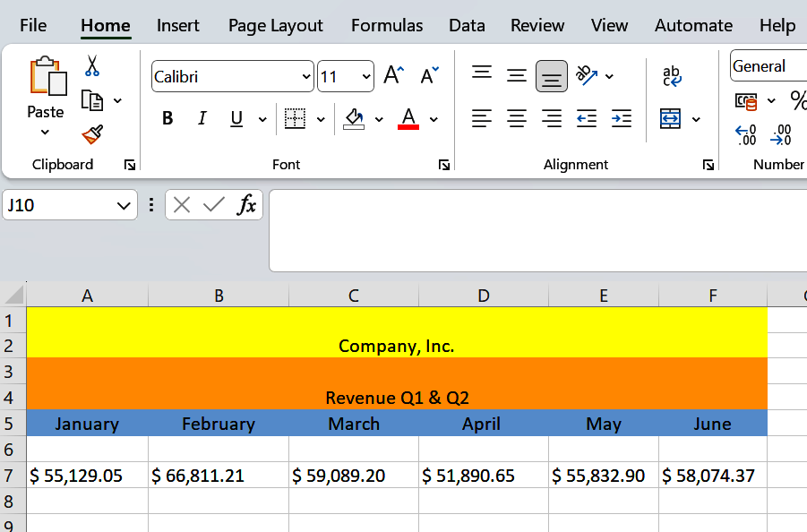Toggle the Wrap Text setting
The width and height of the screenshot is (807, 532).
(670, 75)
